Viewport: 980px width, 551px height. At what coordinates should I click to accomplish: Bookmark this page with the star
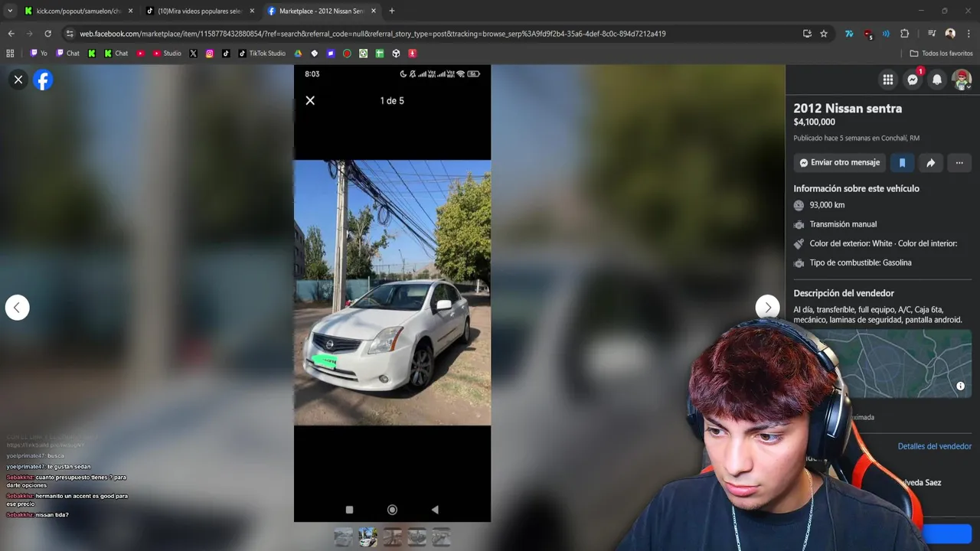pyautogui.click(x=824, y=34)
